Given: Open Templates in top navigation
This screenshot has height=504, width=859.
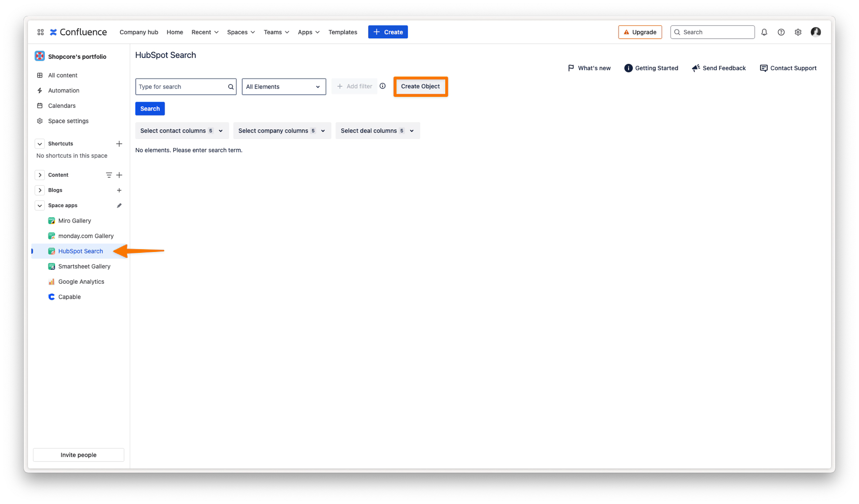Looking at the screenshot, I should pos(342,32).
